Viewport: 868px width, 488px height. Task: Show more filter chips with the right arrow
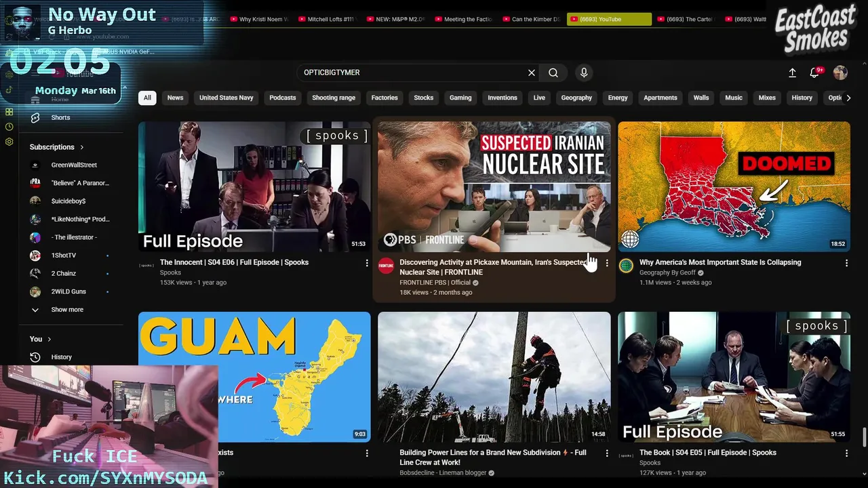pos(848,98)
